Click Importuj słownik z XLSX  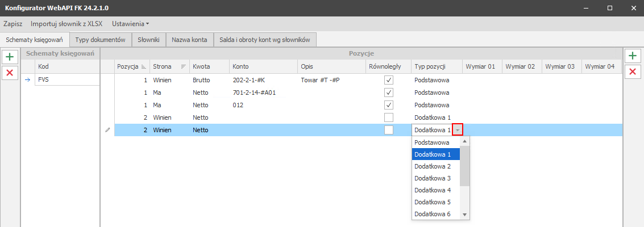point(66,24)
